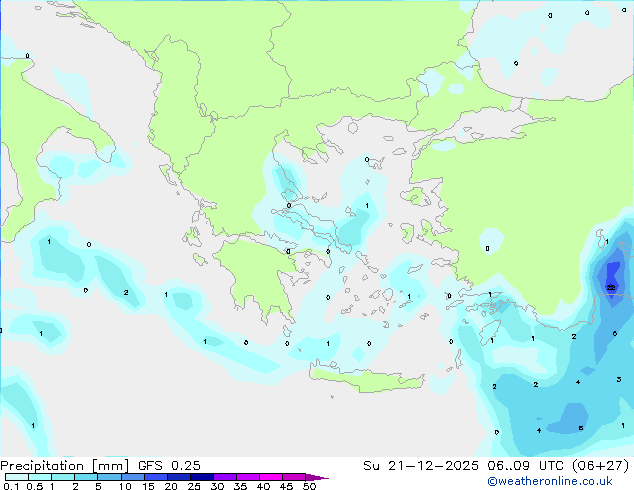This screenshot has height=490, width=634.
Task: Click the 'Su 21-12-2025' date text
Action: click(x=421, y=466)
